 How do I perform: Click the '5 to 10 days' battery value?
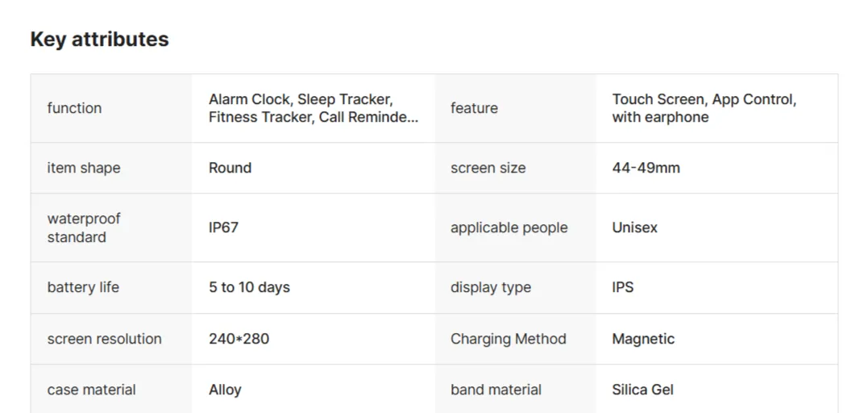coord(249,287)
